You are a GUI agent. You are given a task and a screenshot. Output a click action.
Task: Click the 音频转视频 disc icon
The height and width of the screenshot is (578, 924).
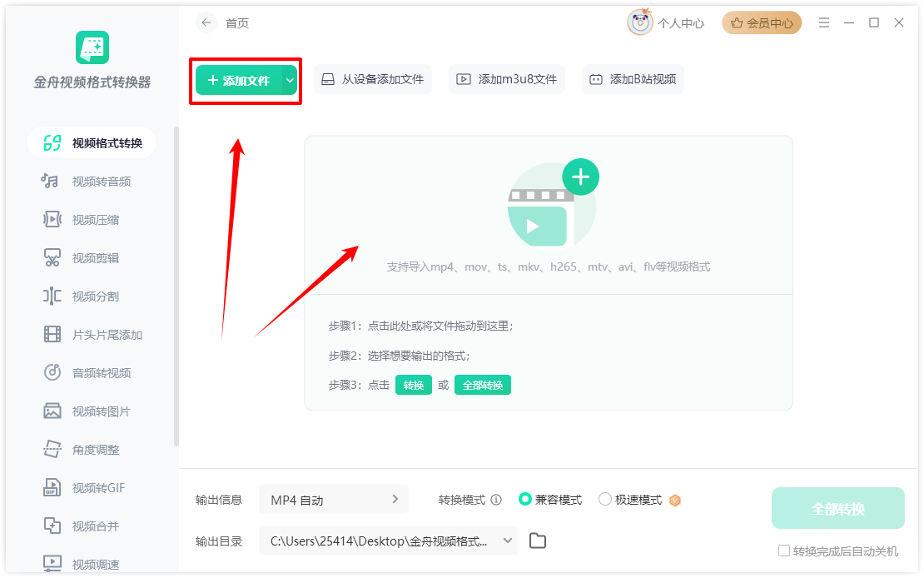pyautogui.click(x=52, y=372)
